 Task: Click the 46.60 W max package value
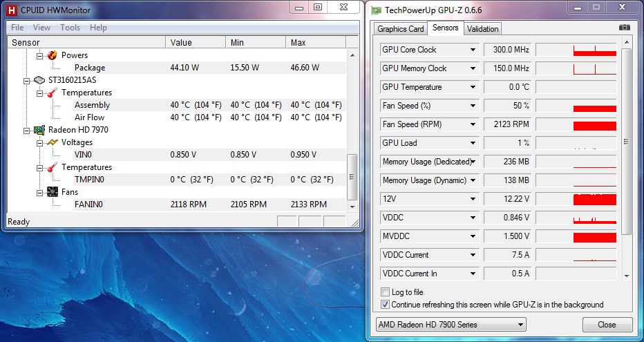coord(305,68)
